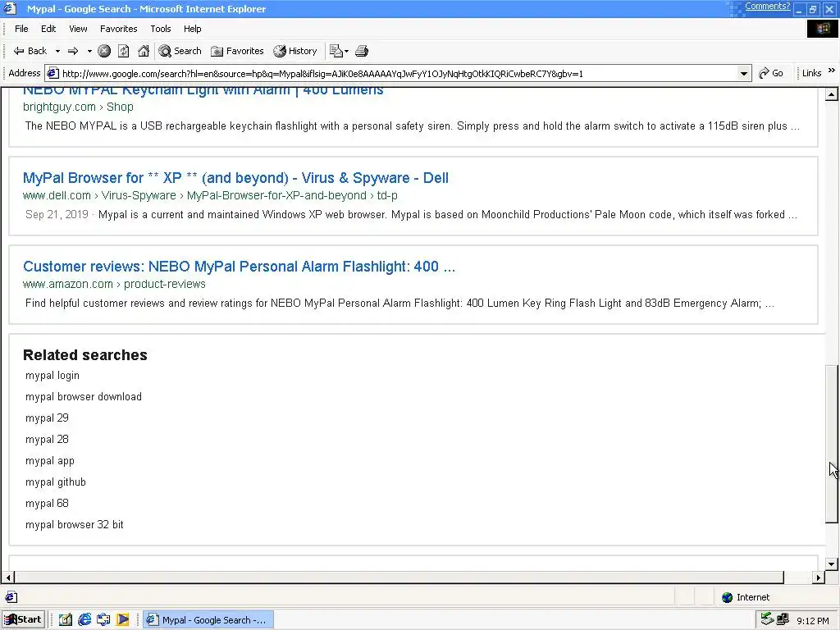The width and height of the screenshot is (840, 630).
Task: Click the Safely Remove Hardware tray icon
Action: [x=767, y=619]
